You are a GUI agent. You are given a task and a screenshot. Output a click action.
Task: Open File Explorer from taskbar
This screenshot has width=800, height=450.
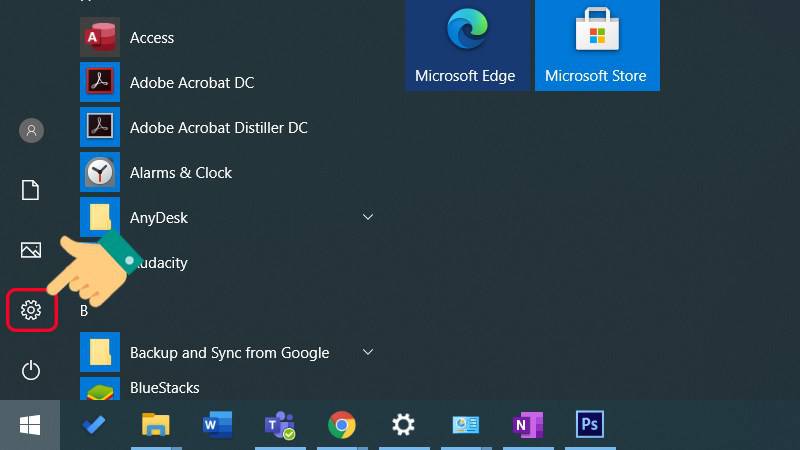pyautogui.click(x=156, y=424)
